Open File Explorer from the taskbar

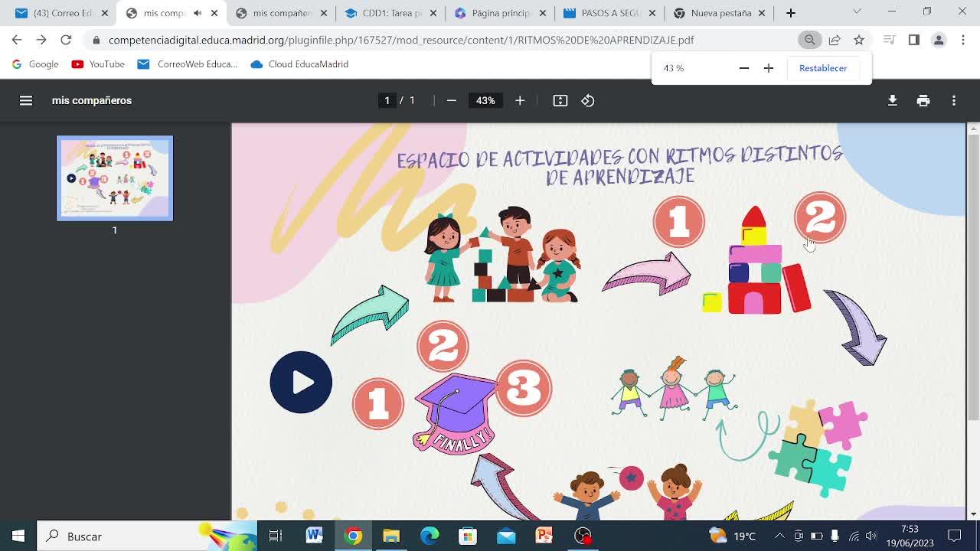click(391, 536)
